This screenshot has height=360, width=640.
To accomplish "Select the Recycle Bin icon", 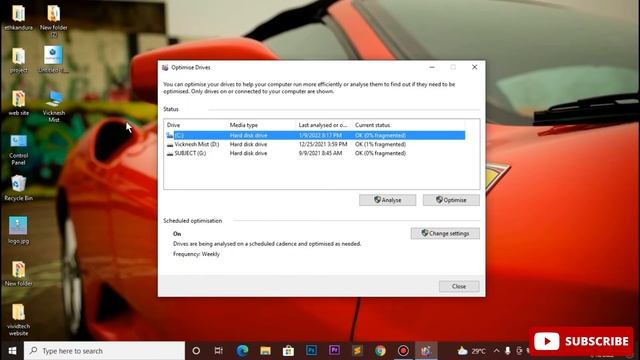I will [x=18, y=188].
